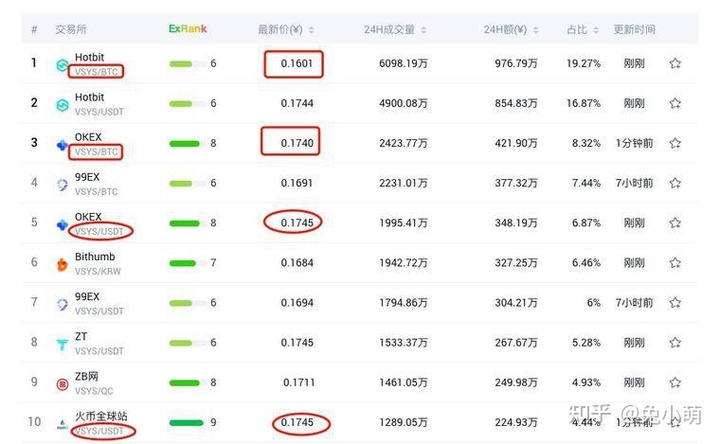Click turnover 854.83万

point(516,103)
